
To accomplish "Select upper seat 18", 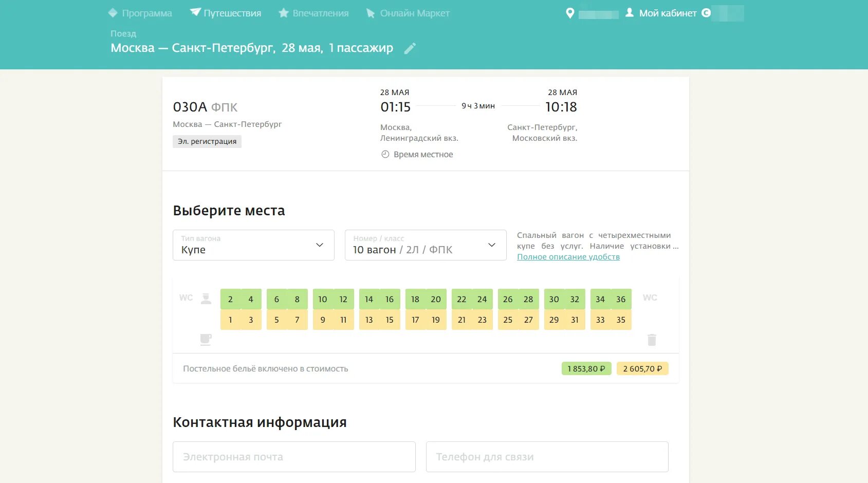I will point(415,299).
